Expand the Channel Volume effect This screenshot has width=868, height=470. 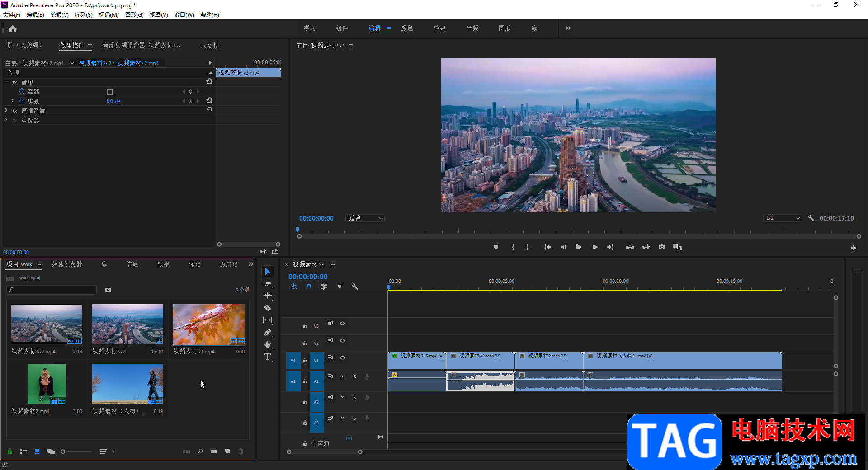click(x=6, y=111)
